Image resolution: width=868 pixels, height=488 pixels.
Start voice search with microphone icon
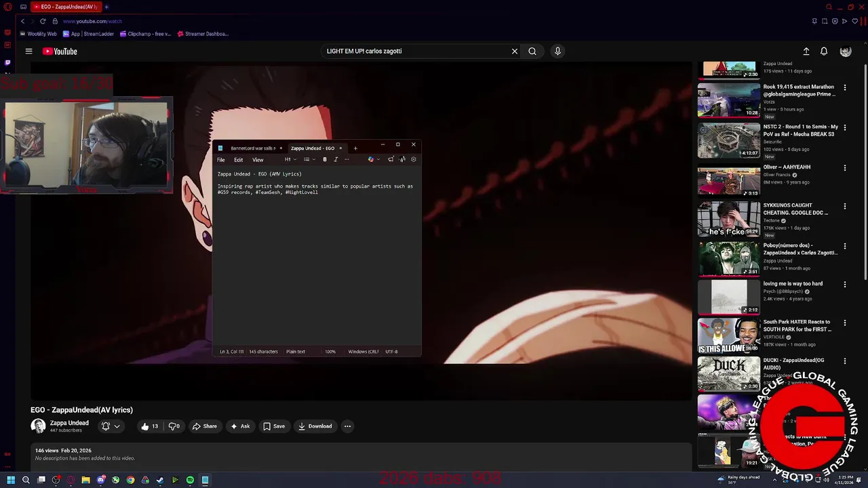pyautogui.click(x=557, y=52)
